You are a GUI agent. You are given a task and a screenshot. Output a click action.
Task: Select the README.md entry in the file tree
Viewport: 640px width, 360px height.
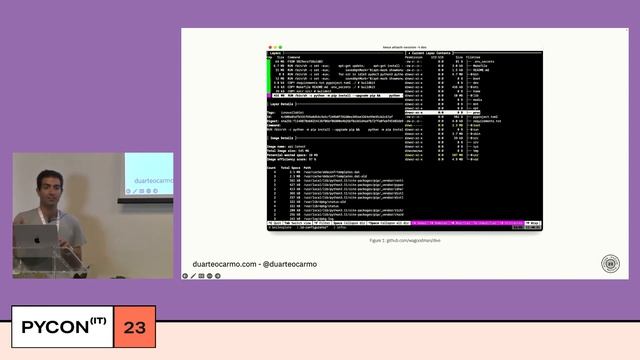(x=481, y=70)
